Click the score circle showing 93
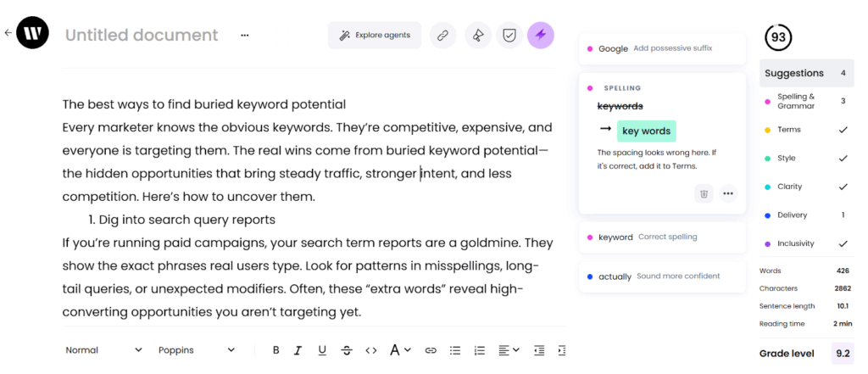 point(778,37)
